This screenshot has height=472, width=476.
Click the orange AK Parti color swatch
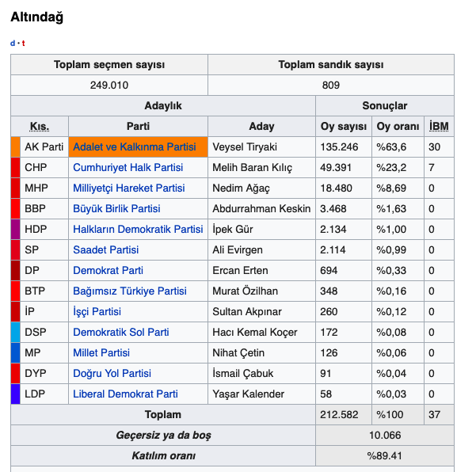pyautogui.click(x=15, y=147)
